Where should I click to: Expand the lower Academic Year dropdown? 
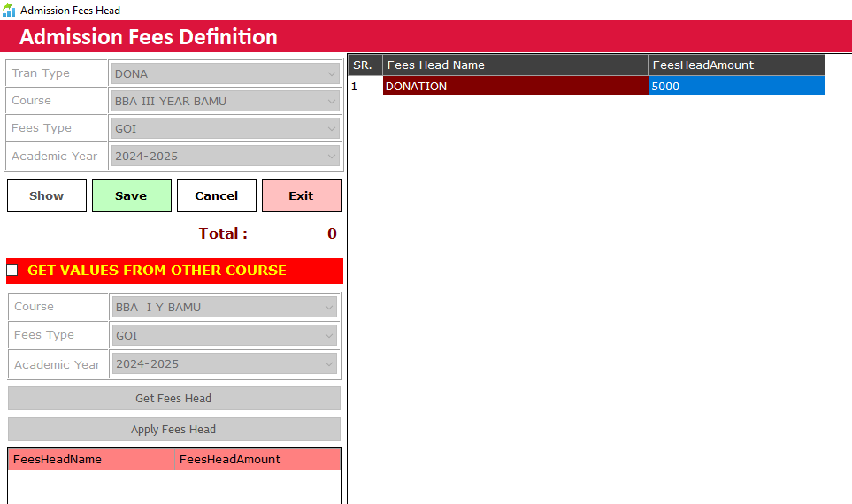click(225, 364)
